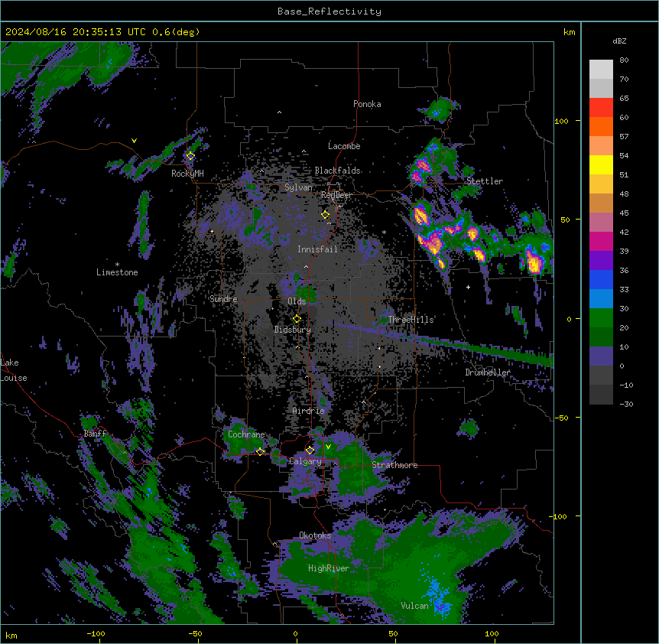Click the timestamp 2024/08/16 20:35:13 UTC
The width and height of the screenshot is (659, 644).
pos(76,32)
